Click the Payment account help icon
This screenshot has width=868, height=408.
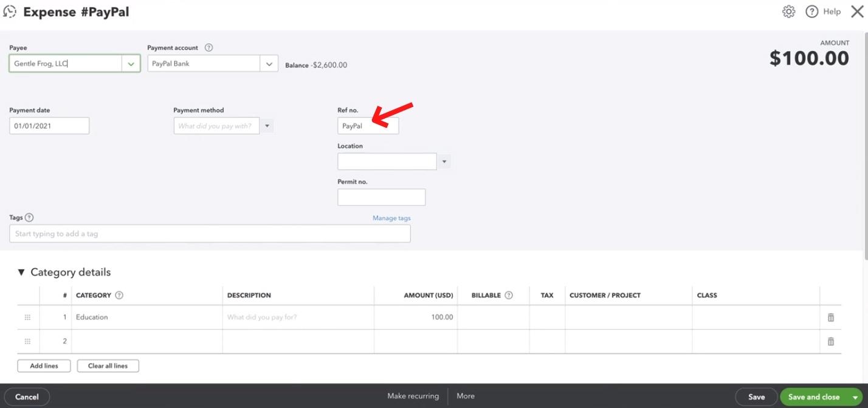click(208, 47)
